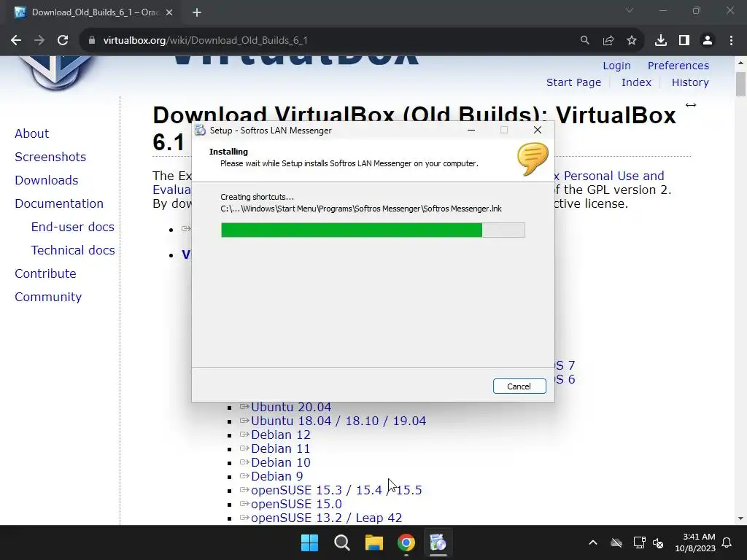Download the Debian 11 build

(x=281, y=448)
